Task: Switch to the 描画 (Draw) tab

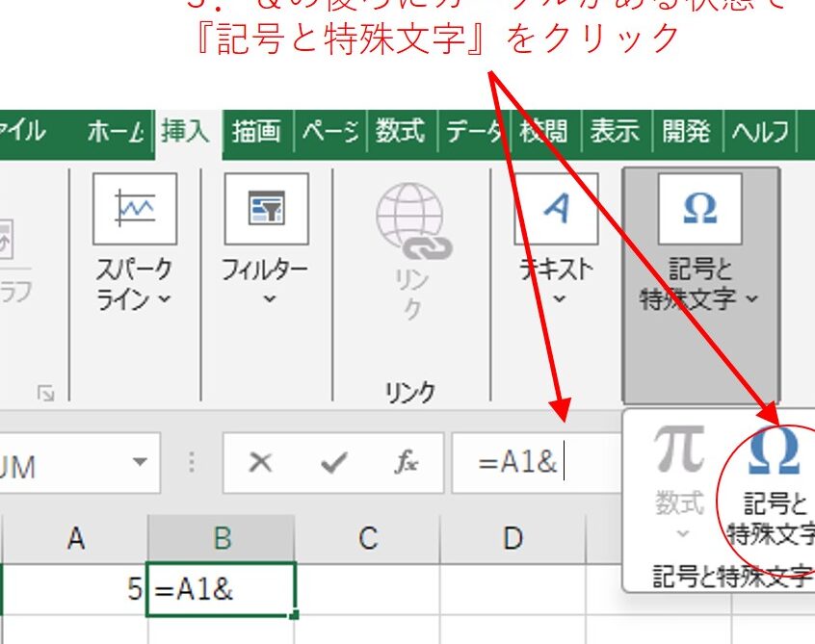Action: (x=256, y=132)
